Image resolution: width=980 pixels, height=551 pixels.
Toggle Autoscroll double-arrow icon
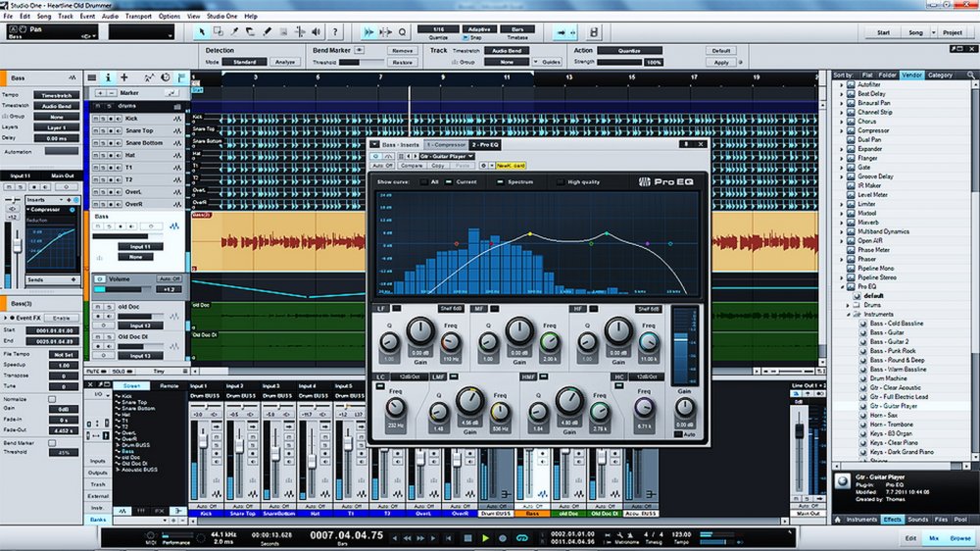pyautogui.click(x=368, y=32)
